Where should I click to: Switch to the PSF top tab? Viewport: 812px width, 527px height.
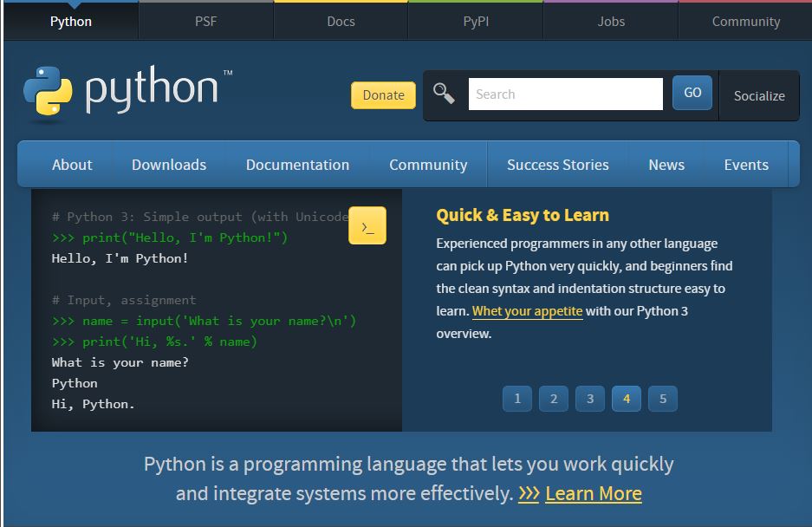click(x=205, y=22)
